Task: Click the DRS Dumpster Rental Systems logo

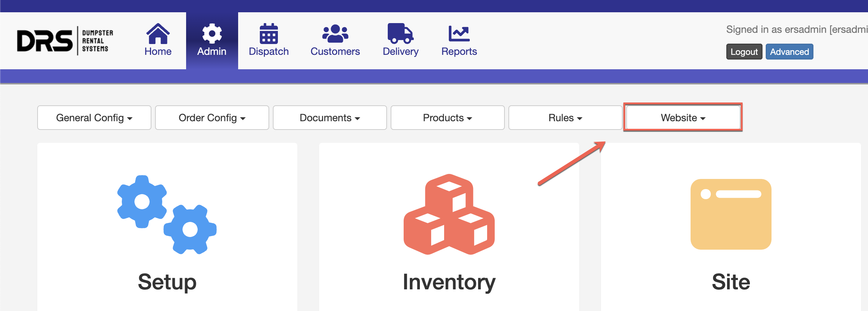Action: (x=65, y=40)
